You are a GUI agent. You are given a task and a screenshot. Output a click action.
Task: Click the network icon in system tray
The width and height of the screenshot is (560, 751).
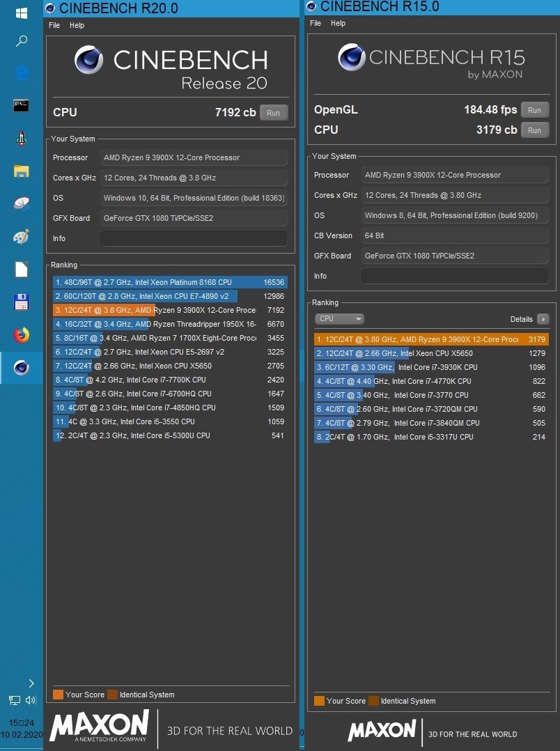15,700
